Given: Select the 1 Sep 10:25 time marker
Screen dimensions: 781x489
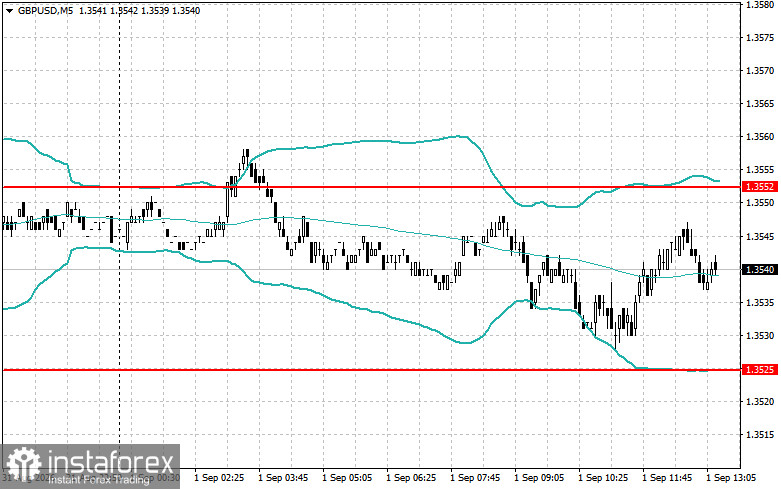Looking at the screenshot, I should click(x=603, y=478).
